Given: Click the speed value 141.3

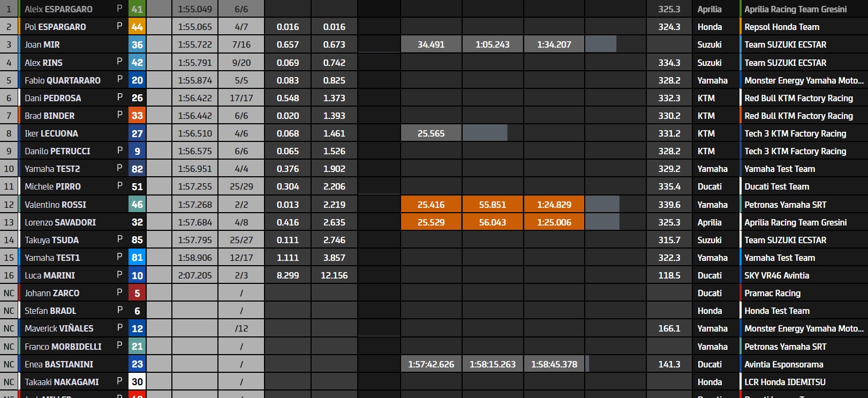Looking at the screenshot, I should [x=669, y=364].
